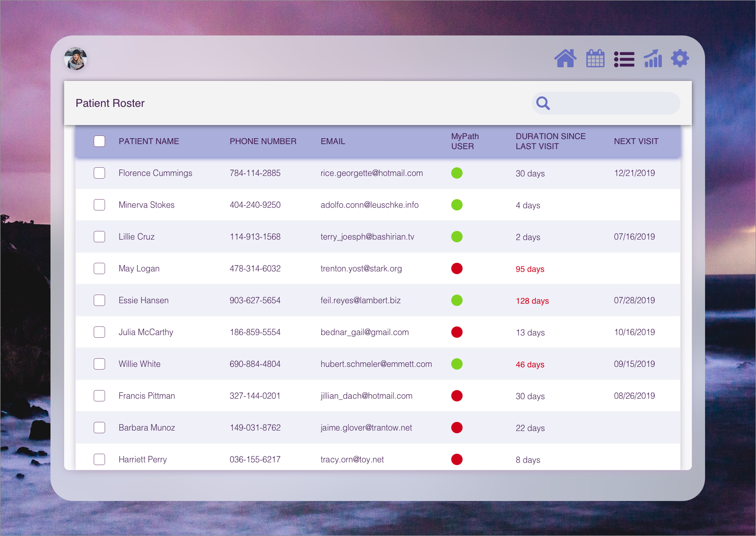Click Harriett Perry's red MyPath status dot
756x536 pixels.
[457, 459]
